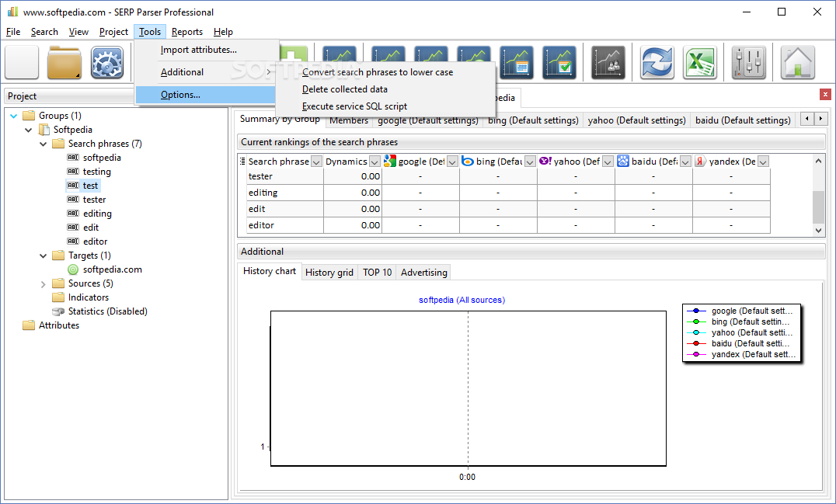
Task: Open the Advertising tab
Action: pos(424,273)
